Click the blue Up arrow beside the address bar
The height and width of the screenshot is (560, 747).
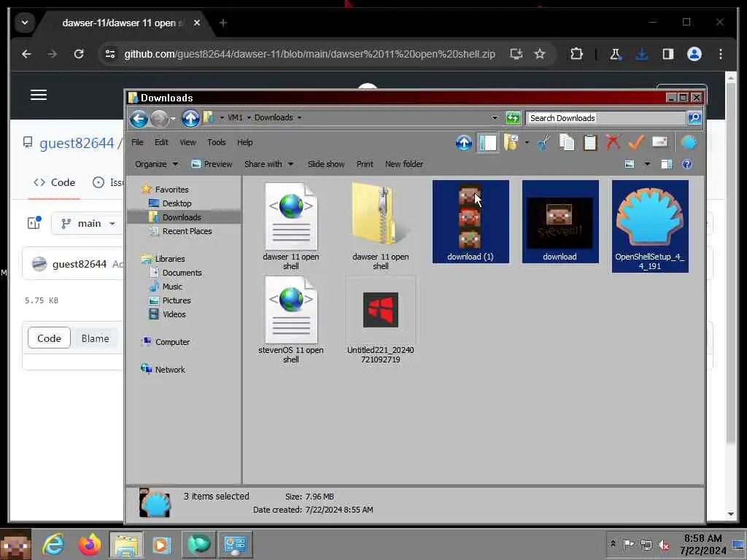[190, 118]
